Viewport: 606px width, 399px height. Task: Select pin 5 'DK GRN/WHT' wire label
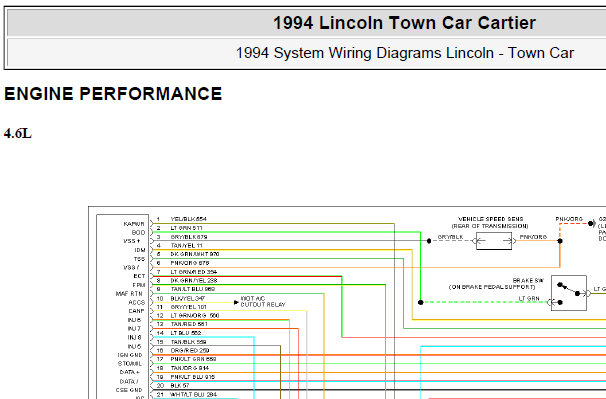tap(195, 254)
